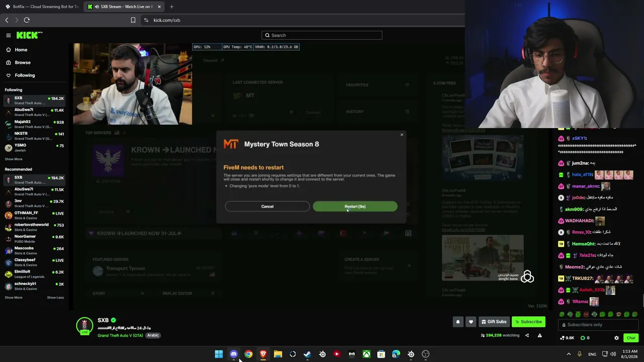The height and width of the screenshot is (362, 644).
Task: Open Majah92 channel under Following
Action: pos(34,124)
